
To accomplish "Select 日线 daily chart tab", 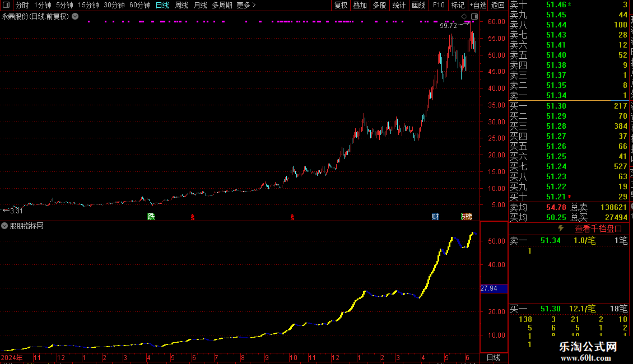I will click(x=162, y=5).
